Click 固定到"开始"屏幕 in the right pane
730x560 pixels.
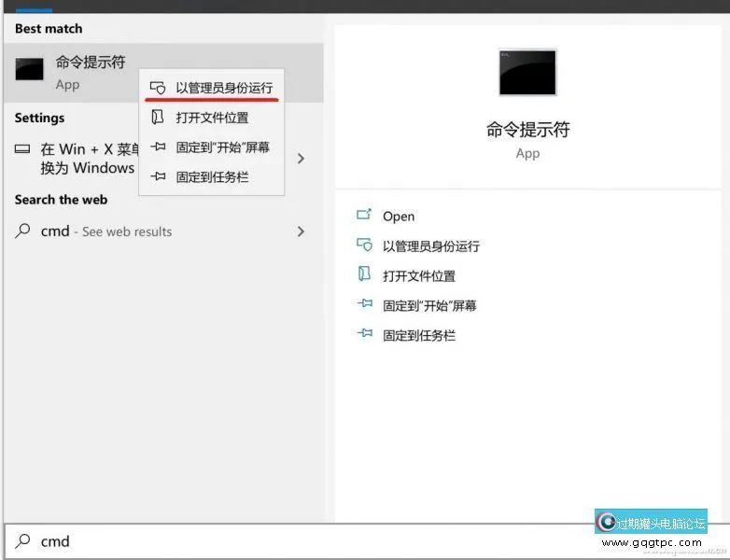pos(429,305)
